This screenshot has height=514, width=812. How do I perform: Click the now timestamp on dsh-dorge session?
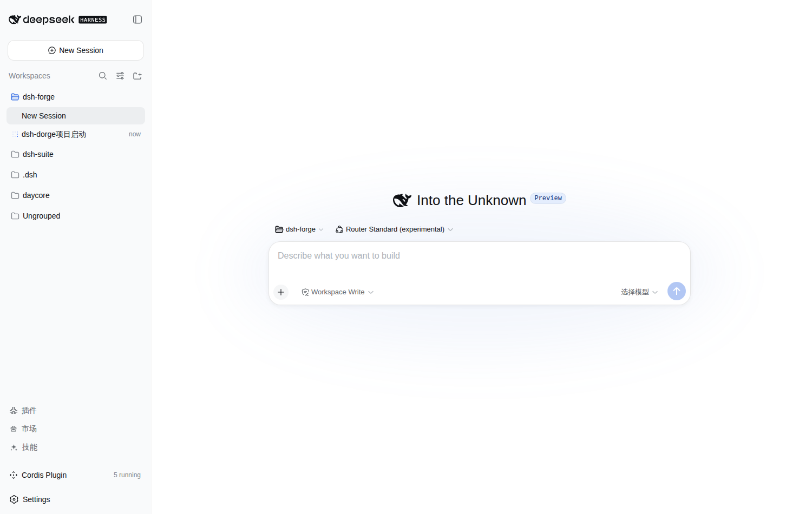tap(135, 134)
